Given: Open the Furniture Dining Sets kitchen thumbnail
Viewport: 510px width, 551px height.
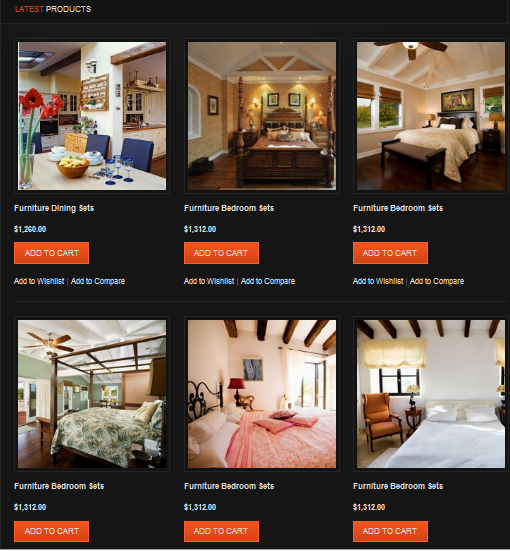Looking at the screenshot, I should click(x=92, y=116).
